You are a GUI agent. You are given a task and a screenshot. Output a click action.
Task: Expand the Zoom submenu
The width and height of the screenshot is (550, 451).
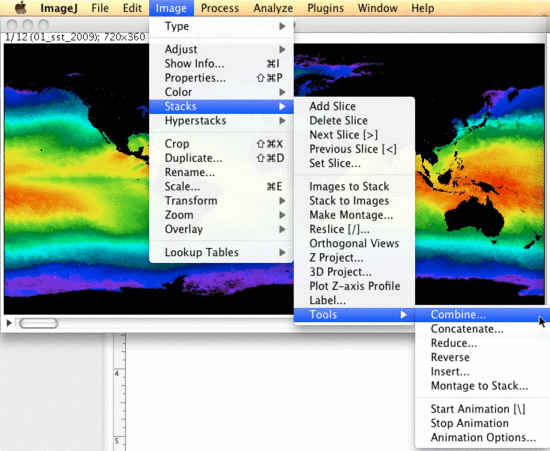click(x=221, y=215)
